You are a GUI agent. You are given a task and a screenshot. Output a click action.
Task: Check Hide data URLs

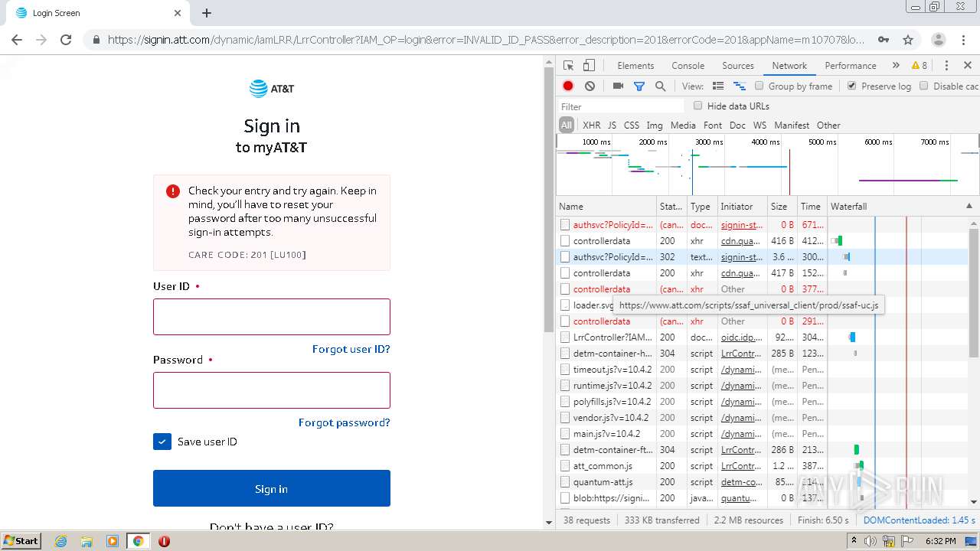pyautogui.click(x=697, y=106)
